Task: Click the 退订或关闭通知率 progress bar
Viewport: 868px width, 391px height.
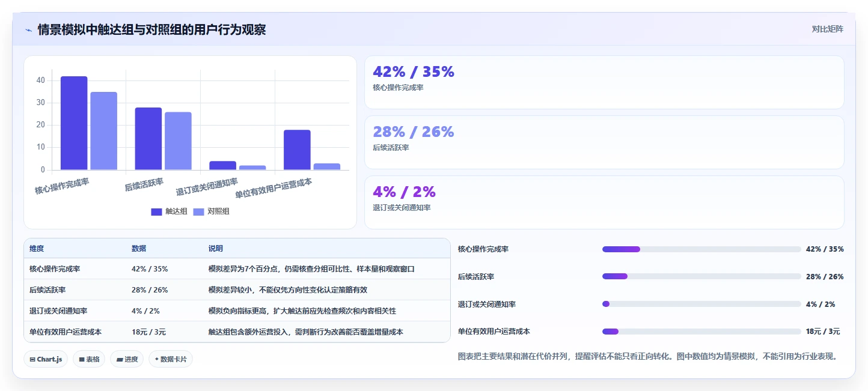Action: tap(701, 305)
